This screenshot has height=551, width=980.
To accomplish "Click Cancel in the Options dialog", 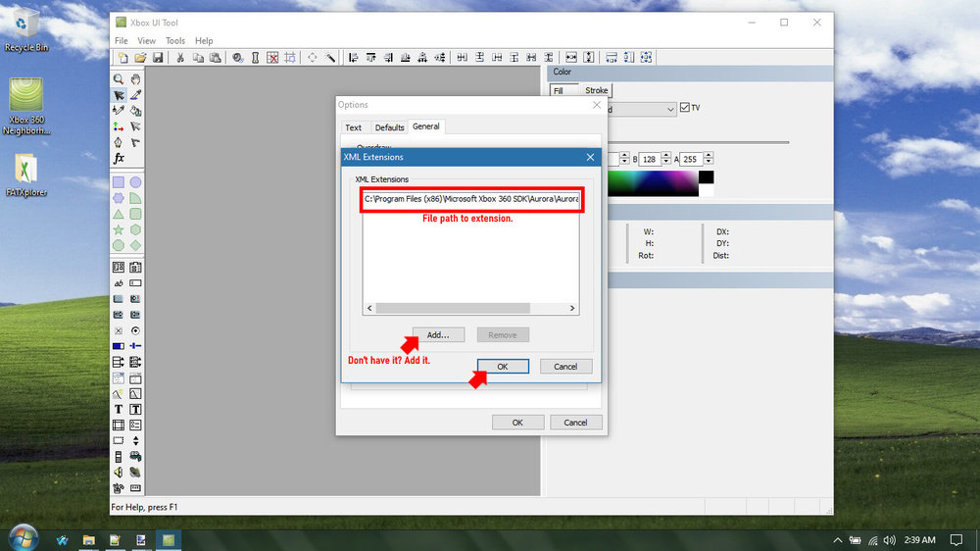I will [x=575, y=423].
